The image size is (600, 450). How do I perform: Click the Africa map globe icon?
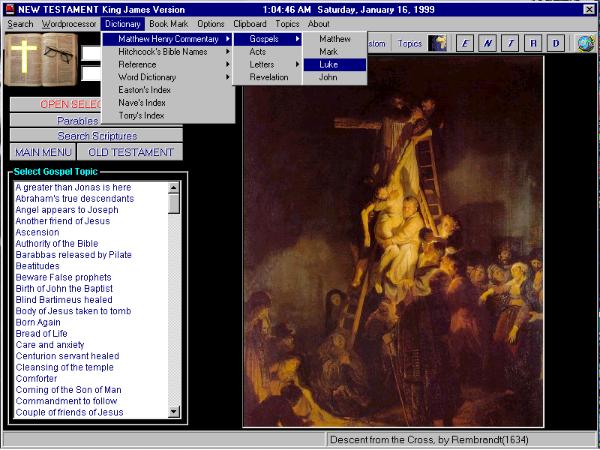click(x=437, y=43)
